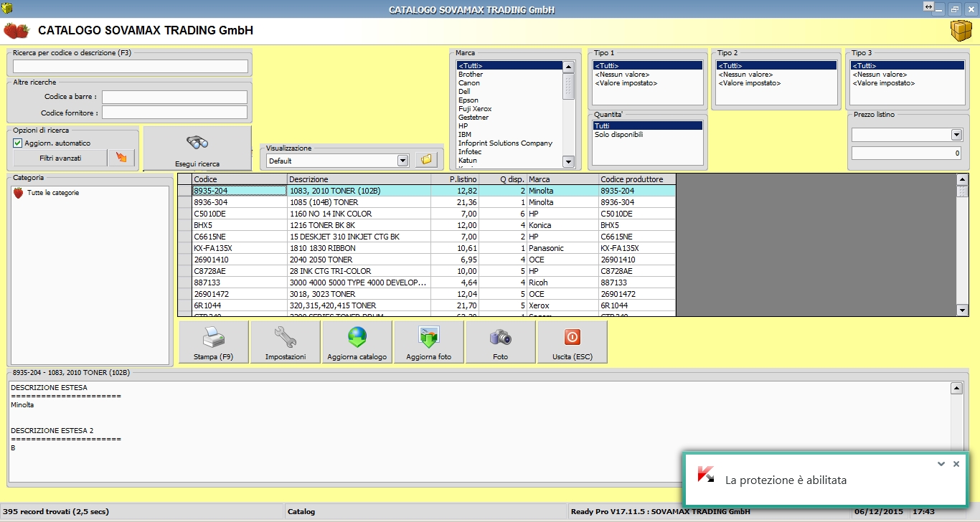This screenshot has width=980, height=522.
Task: Sort by Codice produttore column header
Action: coord(638,179)
